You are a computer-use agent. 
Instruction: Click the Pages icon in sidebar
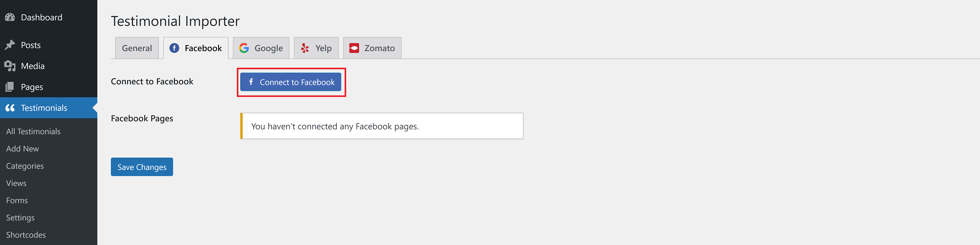click(10, 87)
